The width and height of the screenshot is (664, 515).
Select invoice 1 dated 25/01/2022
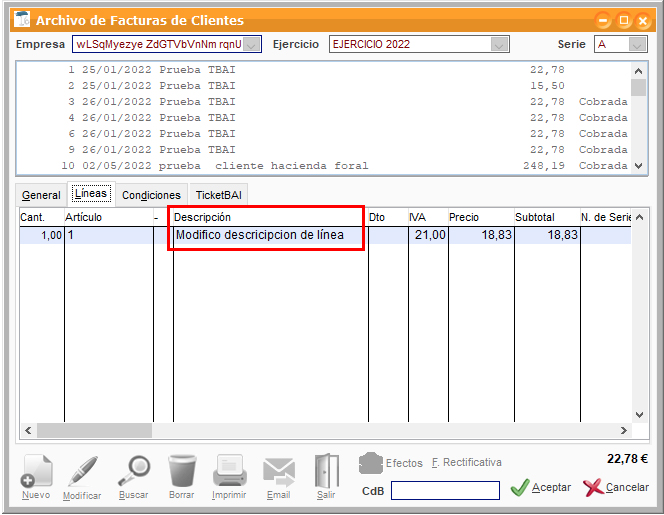click(x=323, y=69)
